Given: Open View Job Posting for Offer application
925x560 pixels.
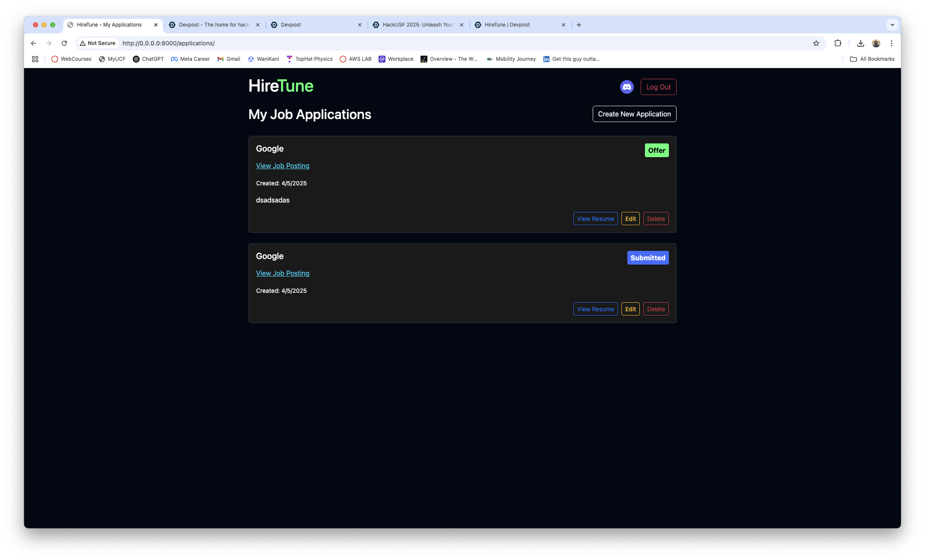Looking at the screenshot, I should pyautogui.click(x=283, y=166).
